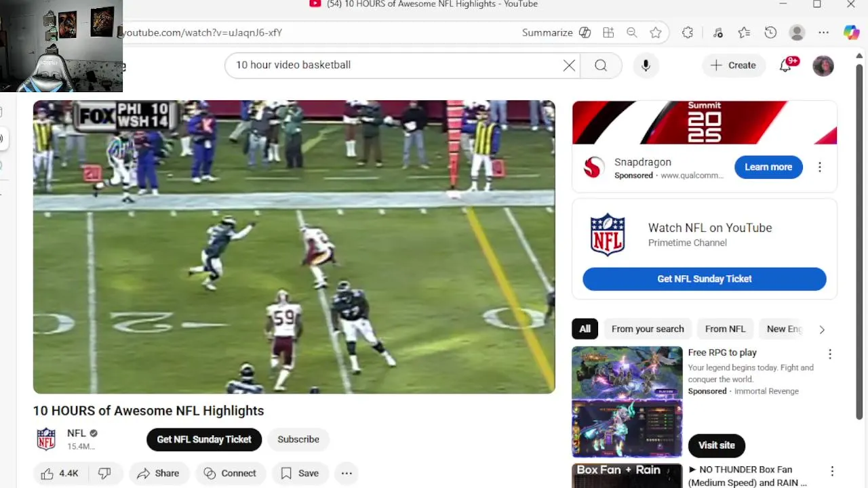Open NO THUNDER Box Fan video title
Image resolution: width=868 pixels, height=488 pixels.
click(x=748, y=476)
